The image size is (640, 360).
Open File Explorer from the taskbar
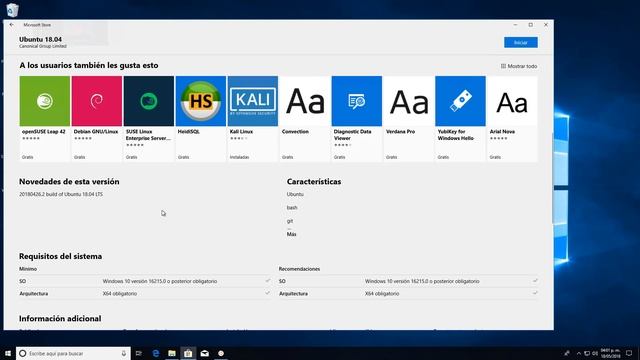(x=172, y=353)
